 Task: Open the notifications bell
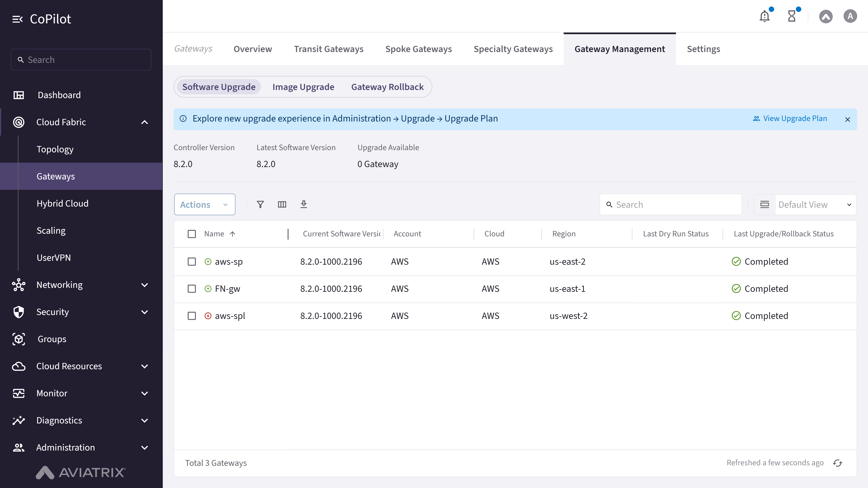[765, 16]
